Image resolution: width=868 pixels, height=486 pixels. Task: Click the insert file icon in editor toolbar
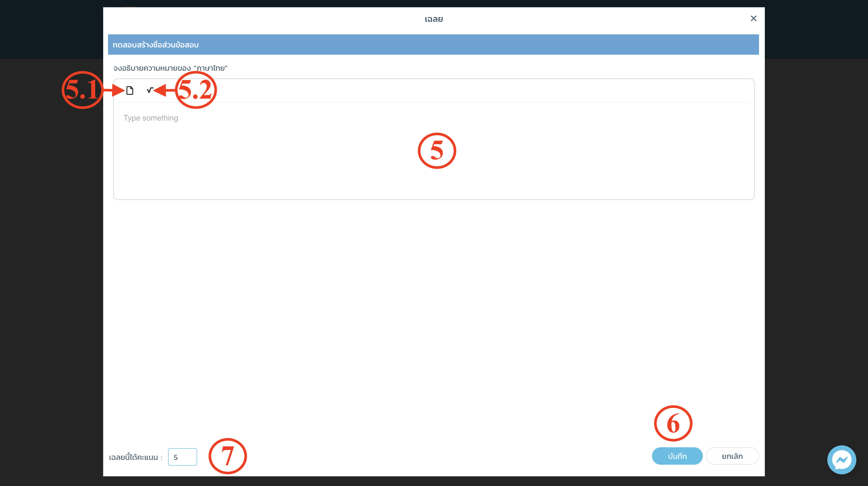pyautogui.click(x=130, y=90)
